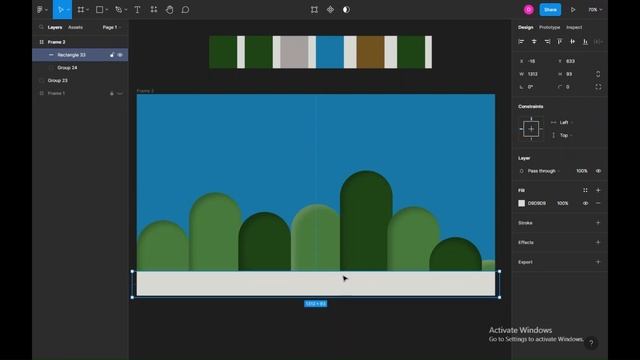This screenshot has width=640, height=360.
Task: Click the edit object icon in top center
Action: pyautogui.click(x=314, y=9)
